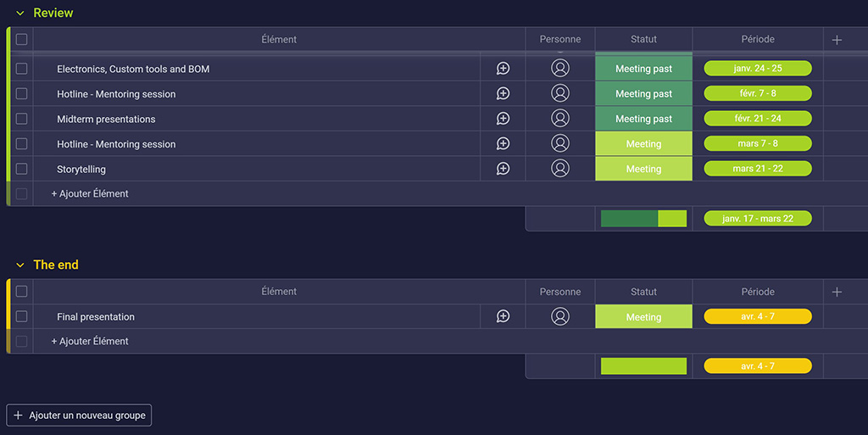Viewport: 868px width, 435px height.
Task: Select all items in the Review group
Action: pyautogui.click(x=21, y=39)
